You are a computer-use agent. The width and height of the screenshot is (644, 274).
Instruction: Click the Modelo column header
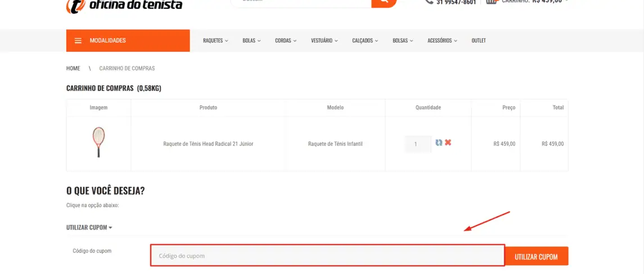(335, 107)
